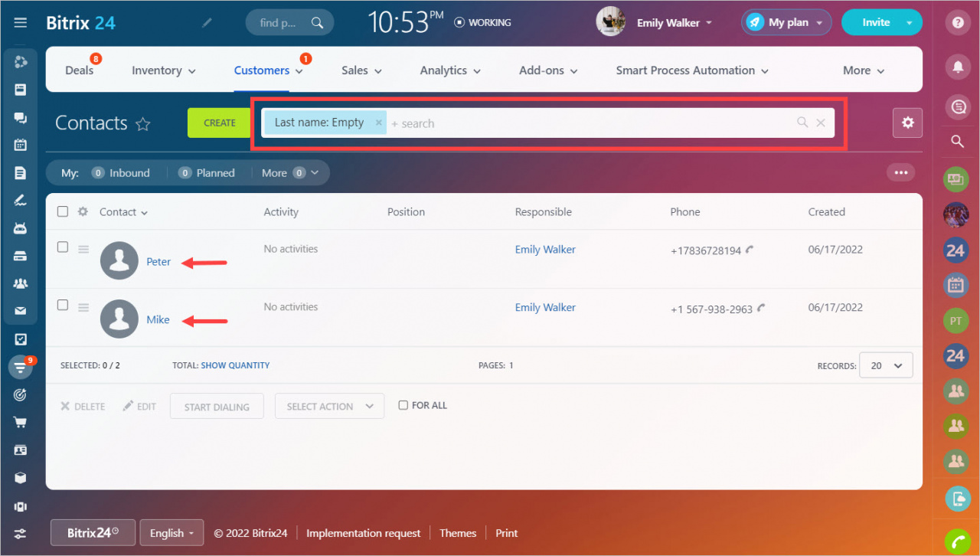The image size is (980, 556).
Task: Expand the Smart Process Automation menu
Action: [x=692, y=70]
